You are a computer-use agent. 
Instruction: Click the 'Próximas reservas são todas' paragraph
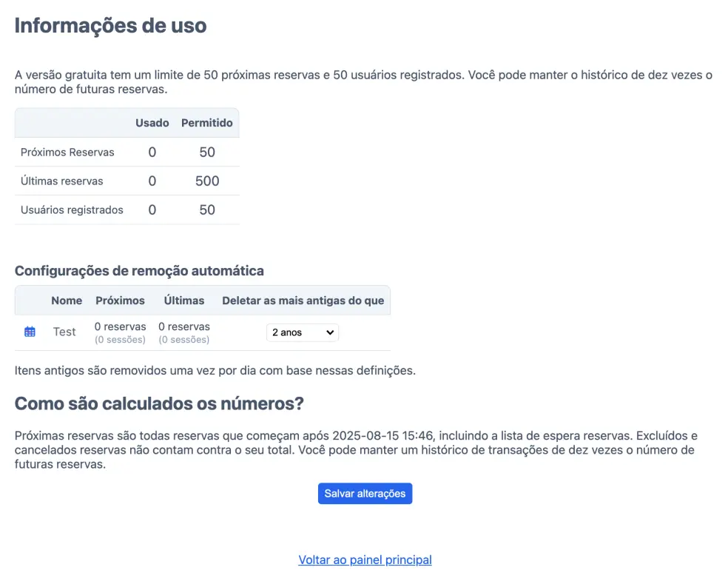click(x=356, y=449)
